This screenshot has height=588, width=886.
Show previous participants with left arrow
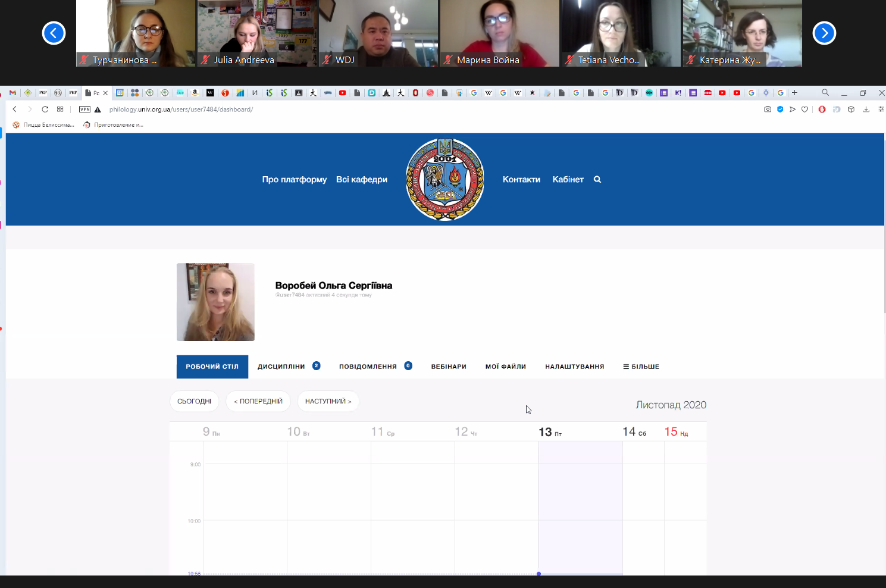tap(54, 33)
